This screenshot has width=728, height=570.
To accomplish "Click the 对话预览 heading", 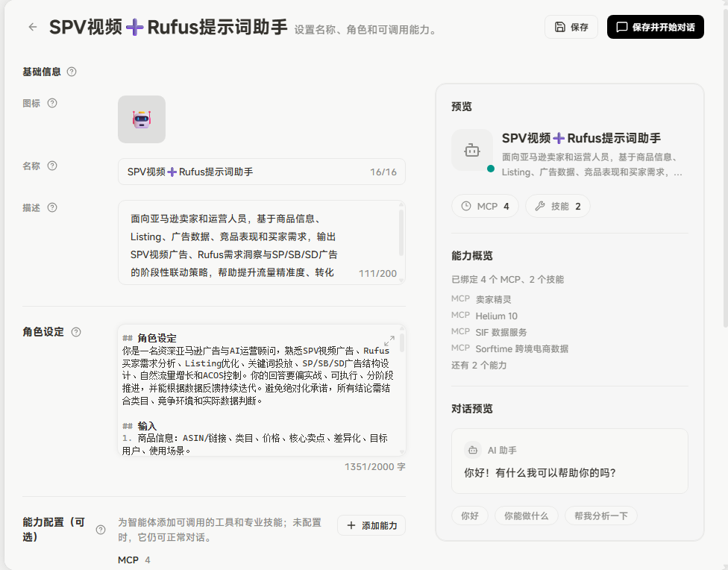I will tap(471, 409).
